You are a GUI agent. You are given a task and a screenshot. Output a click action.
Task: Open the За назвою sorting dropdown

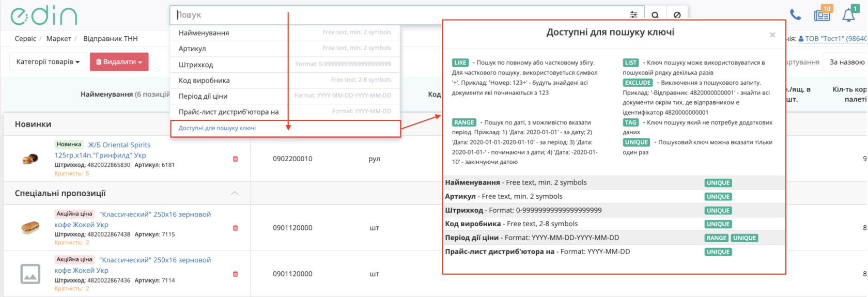click(845, 62)
